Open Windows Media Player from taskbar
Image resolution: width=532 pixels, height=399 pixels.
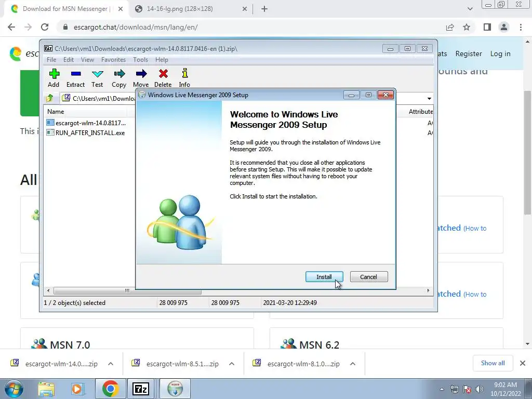click(x=77, y=389)
